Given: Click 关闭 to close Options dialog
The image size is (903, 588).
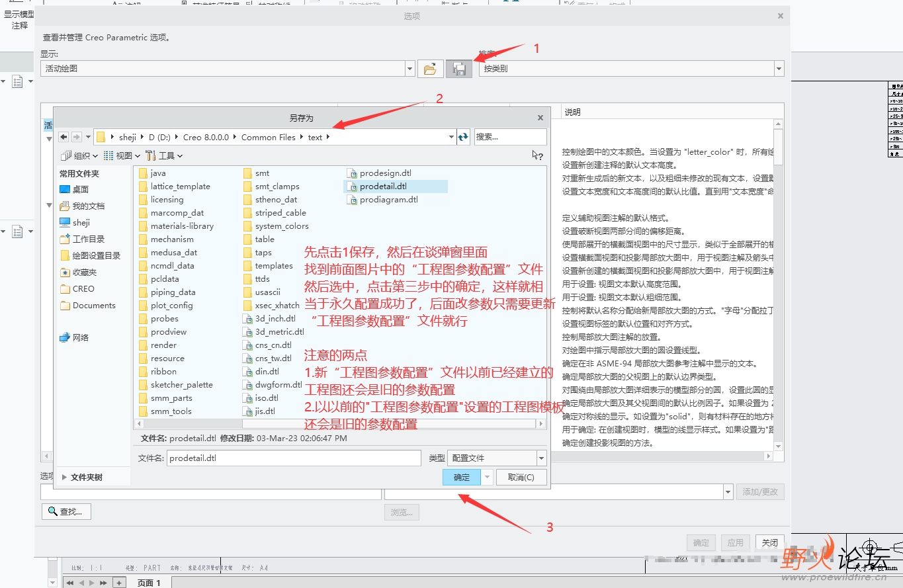Looking at the screenshot, I should point(770,542).
